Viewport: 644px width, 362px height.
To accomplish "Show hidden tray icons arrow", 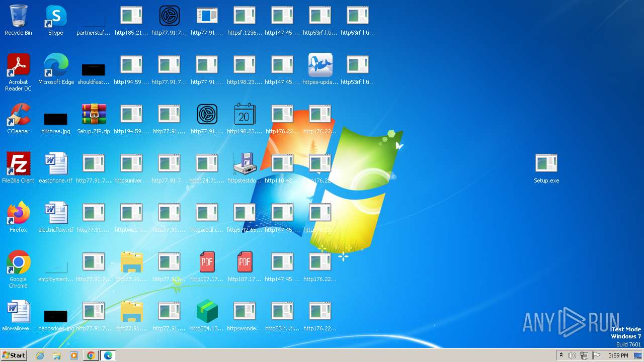I will tap(561, 355).
